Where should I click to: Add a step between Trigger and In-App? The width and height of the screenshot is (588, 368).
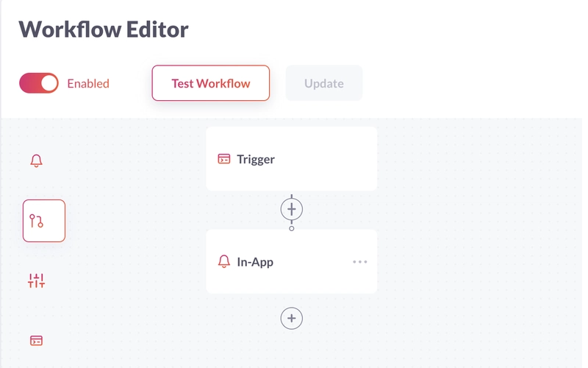[291, 209]
